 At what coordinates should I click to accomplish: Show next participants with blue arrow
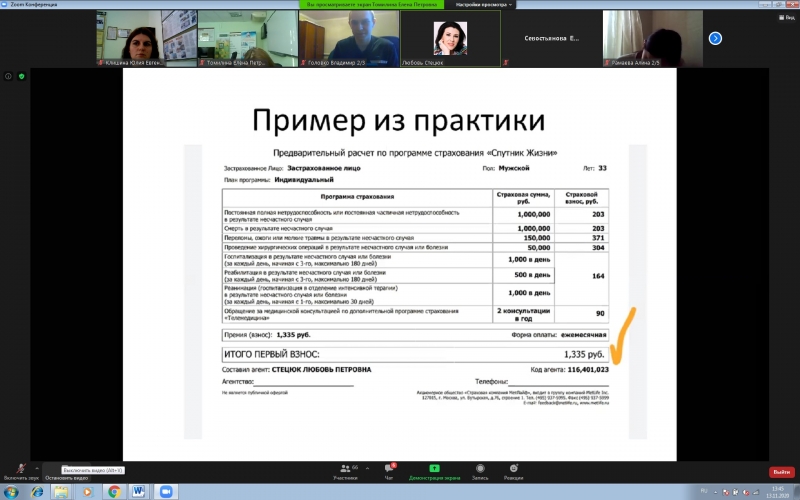(715, 38)
